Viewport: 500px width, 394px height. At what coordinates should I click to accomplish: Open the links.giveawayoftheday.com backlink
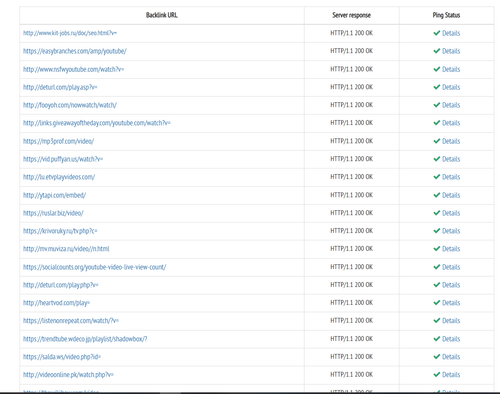(x=97, y=123)
